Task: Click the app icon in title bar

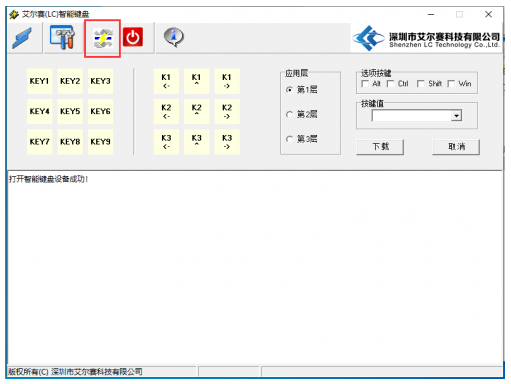Action: [x=14, y=14]
